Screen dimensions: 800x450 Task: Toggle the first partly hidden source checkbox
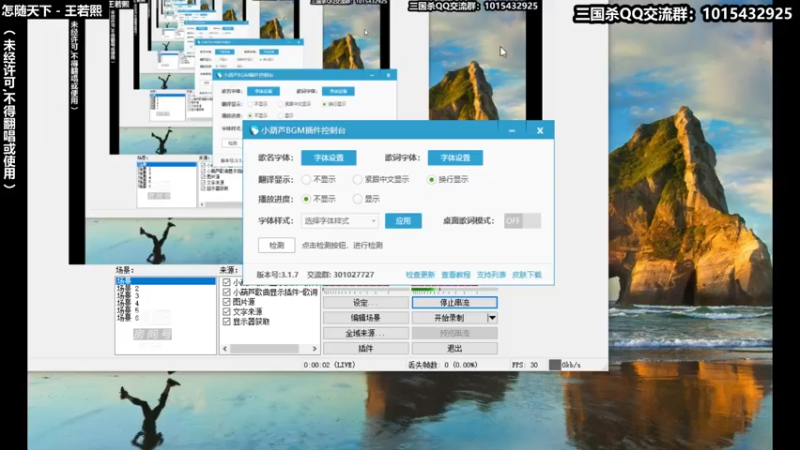(227, 283)
